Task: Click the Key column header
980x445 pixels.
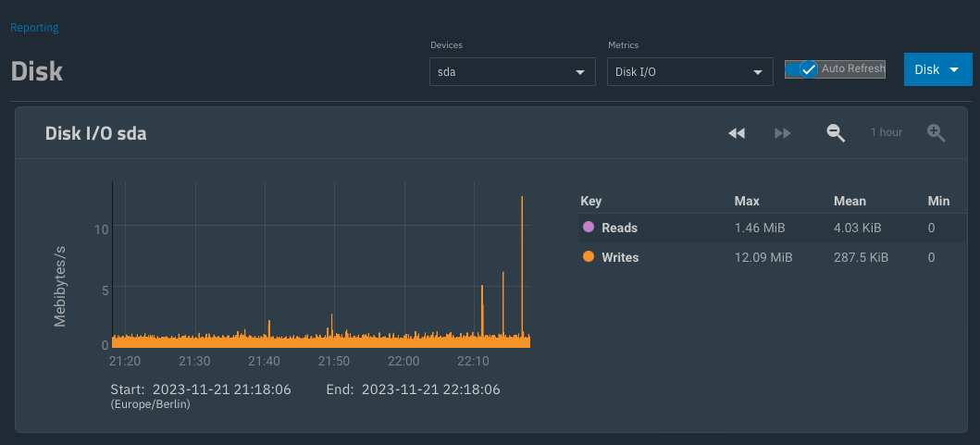Action: 590,202
